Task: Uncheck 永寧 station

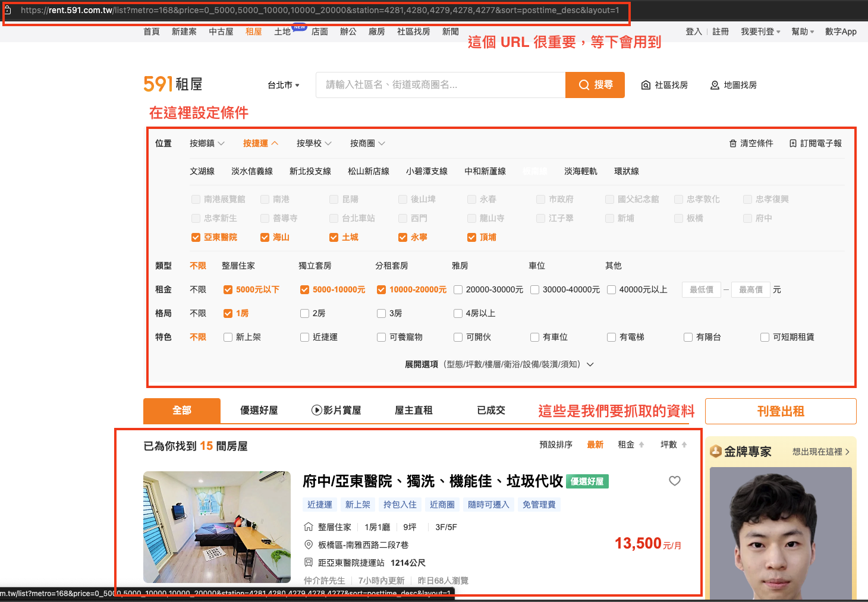Action: pos(402,237)
